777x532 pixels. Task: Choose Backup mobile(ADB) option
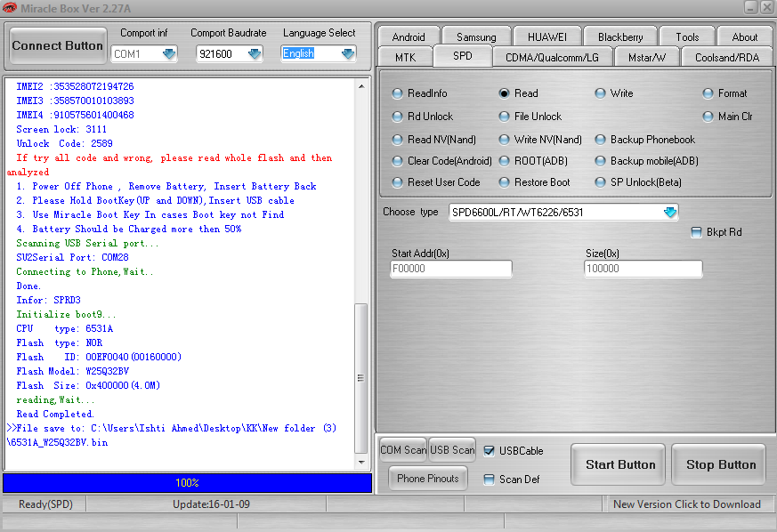point(647,161)
